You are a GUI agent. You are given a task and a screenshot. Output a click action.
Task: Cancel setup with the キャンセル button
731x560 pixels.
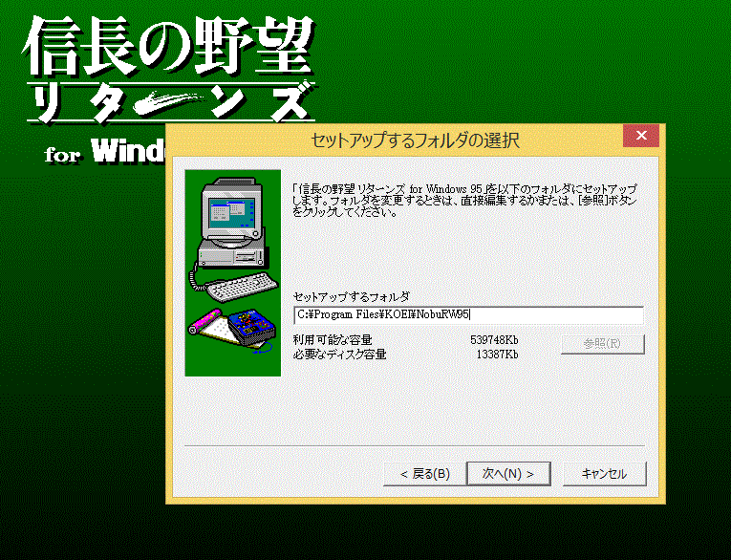[x=604, y=474]
